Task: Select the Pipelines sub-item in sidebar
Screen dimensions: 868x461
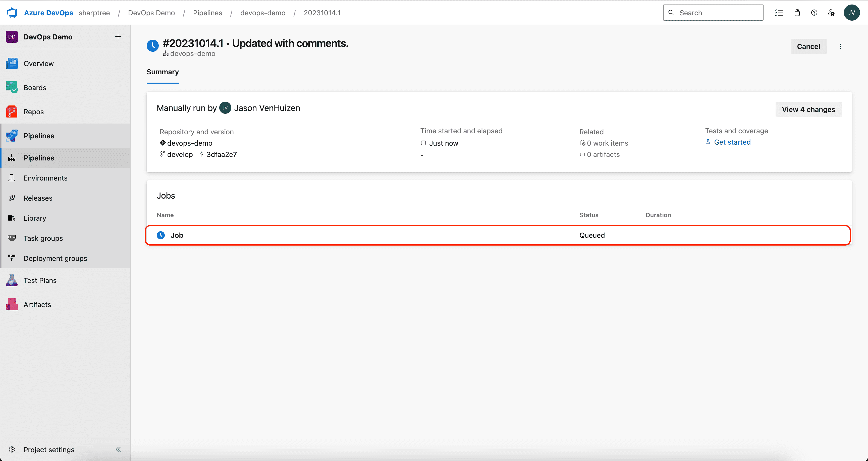Action: coord(65,158)
